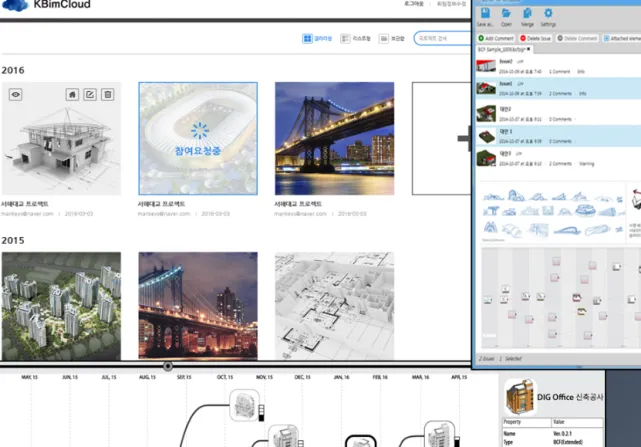Click the Add Comment button

[x=496, y=38]
